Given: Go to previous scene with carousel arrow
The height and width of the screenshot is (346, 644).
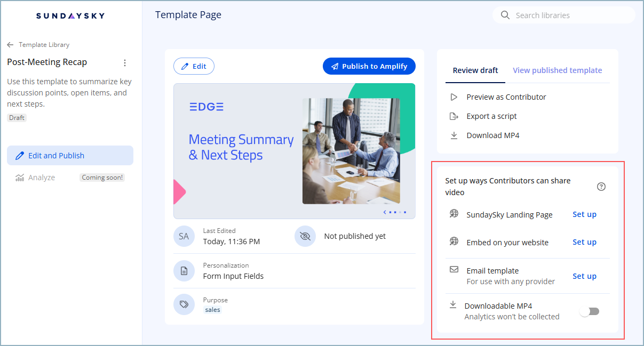Looking at the screenshot, I should (x=385, y=212).
